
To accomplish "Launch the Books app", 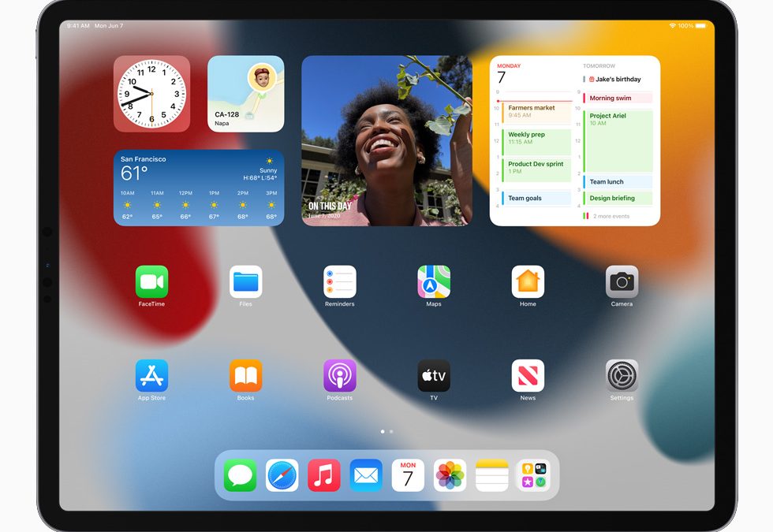I will pos(245,375).
